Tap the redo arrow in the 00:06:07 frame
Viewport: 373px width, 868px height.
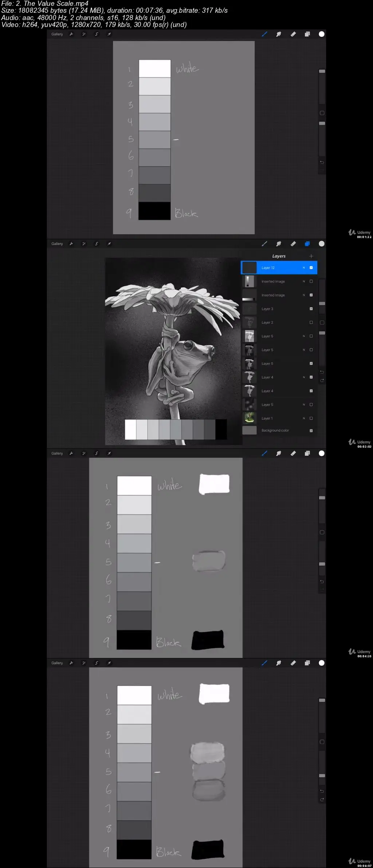[x=322, y=800]
